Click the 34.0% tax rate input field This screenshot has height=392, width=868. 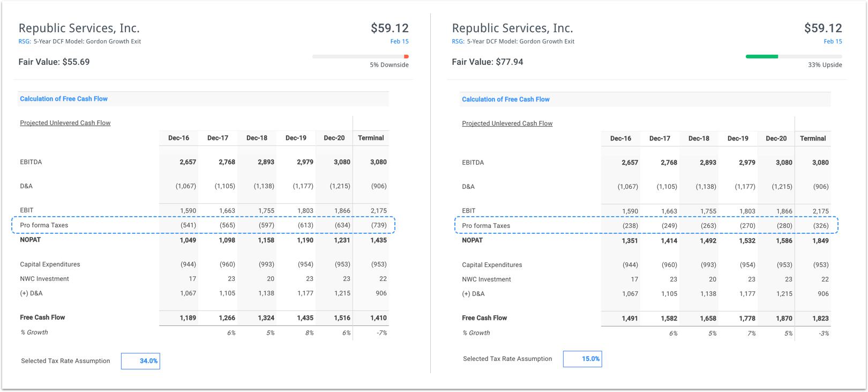tap(140, 361)
